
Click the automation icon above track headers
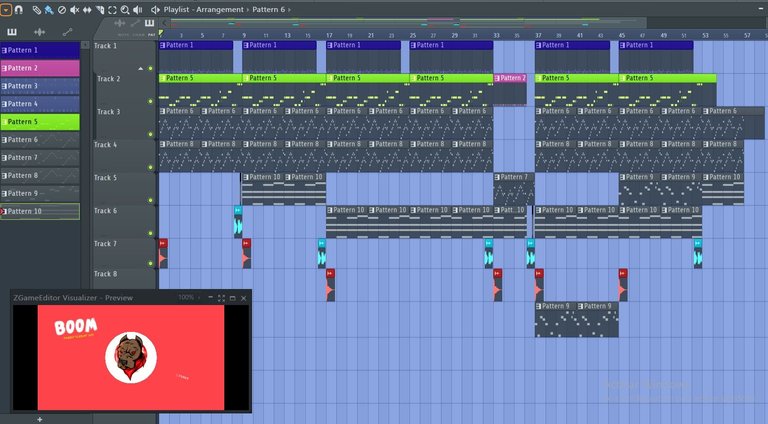136,23
